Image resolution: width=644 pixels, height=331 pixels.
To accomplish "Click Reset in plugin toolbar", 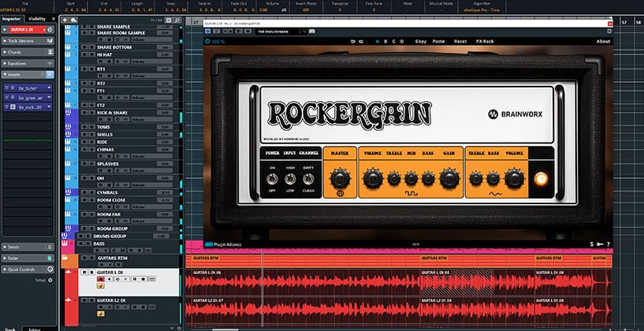I will pos(460,41).
